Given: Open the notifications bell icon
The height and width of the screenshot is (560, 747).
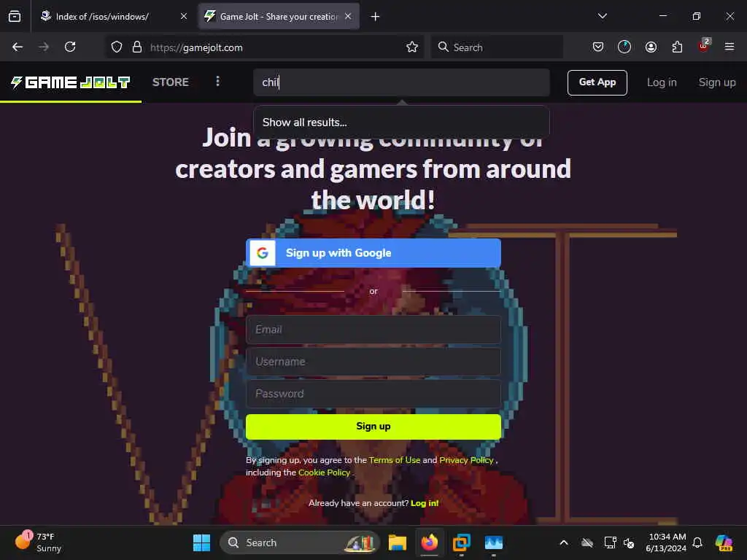Looking at the screenshot, I should 697,542.
